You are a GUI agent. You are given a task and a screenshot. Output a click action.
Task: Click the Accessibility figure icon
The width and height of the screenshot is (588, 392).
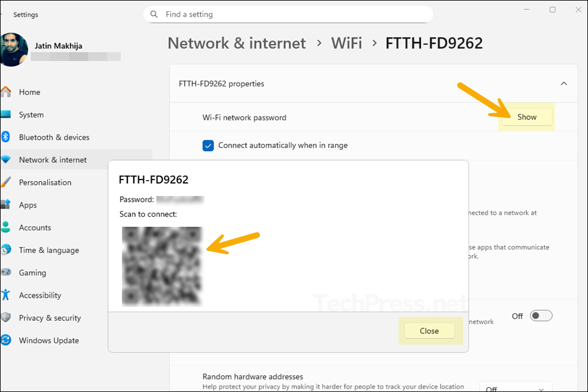point(6,295)
